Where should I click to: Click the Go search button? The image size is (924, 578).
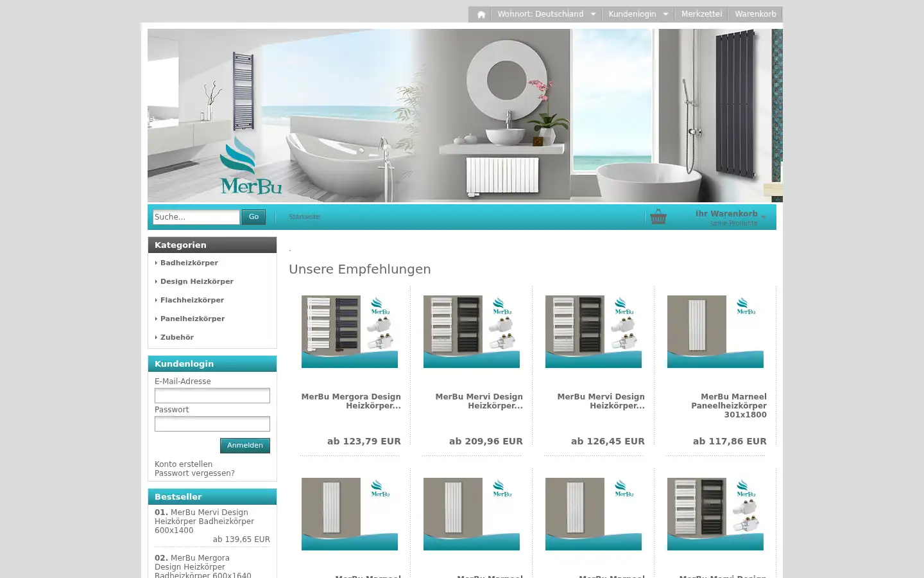coord(253,217)
